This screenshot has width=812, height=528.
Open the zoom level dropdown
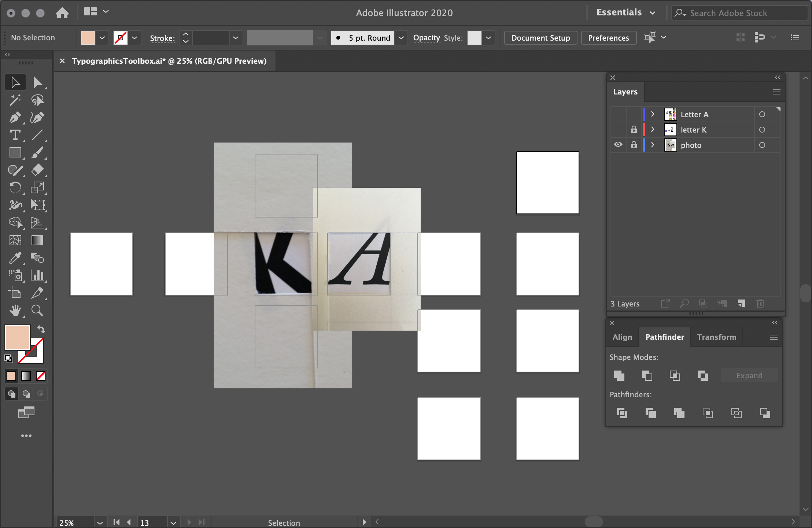coord(100,523)
